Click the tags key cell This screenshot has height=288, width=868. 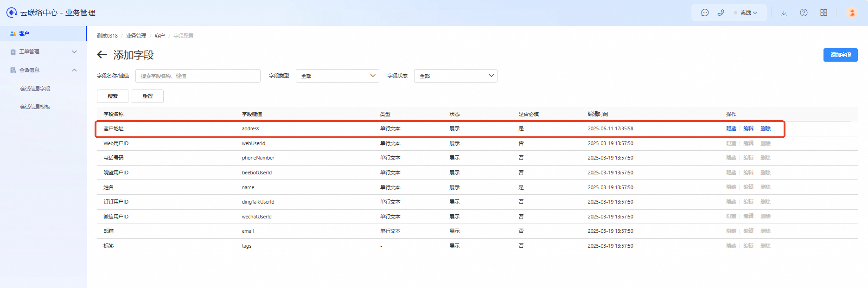[x=247, y=246]
